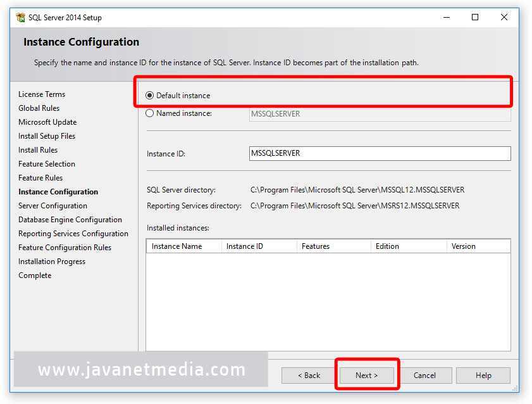The image size is (532, 404).
Task: Select Installation Progress step
Action: point(52,261)
